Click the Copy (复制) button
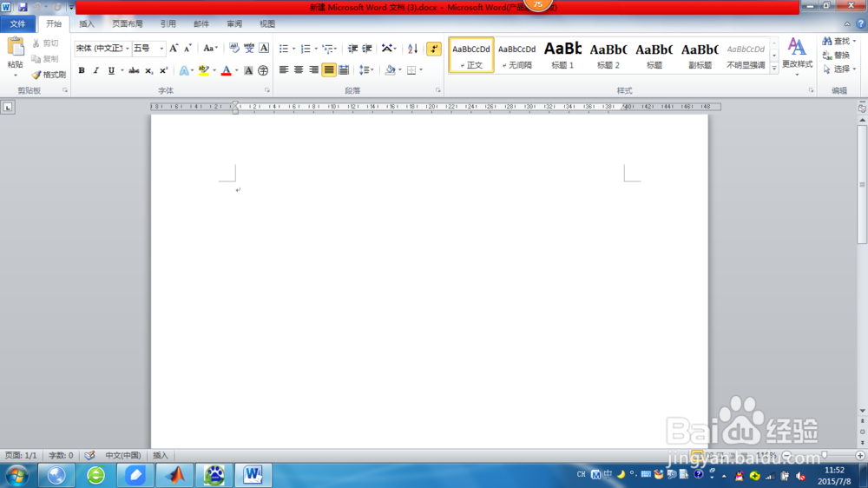The height and width of the screenshot is (488, 868). pos(45,59)
